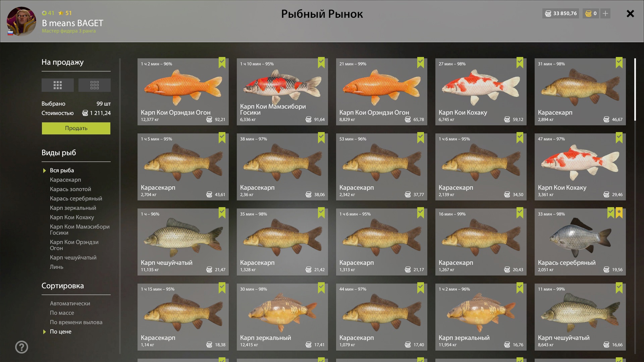Deselect the 12,377 кг Карп Кои Орэндзи Огон bookmark
Viewport: 644px width, 362px height.
[222, 63]
